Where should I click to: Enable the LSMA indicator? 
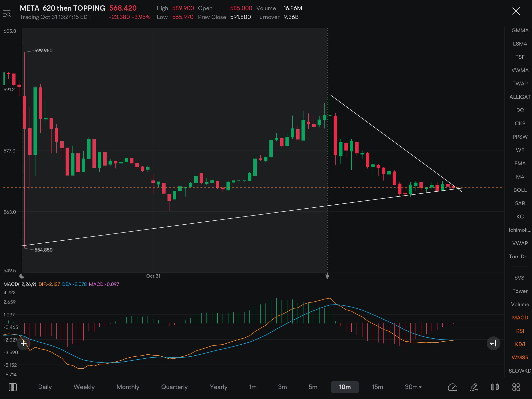(x=520, y=44)
